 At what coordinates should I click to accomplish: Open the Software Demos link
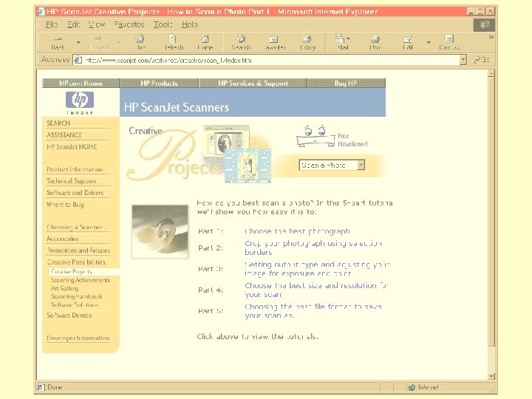pos(69,316)
